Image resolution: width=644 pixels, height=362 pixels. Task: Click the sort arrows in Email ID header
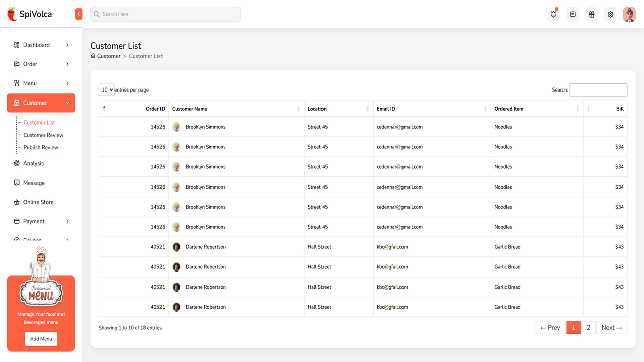pos(486,109)
